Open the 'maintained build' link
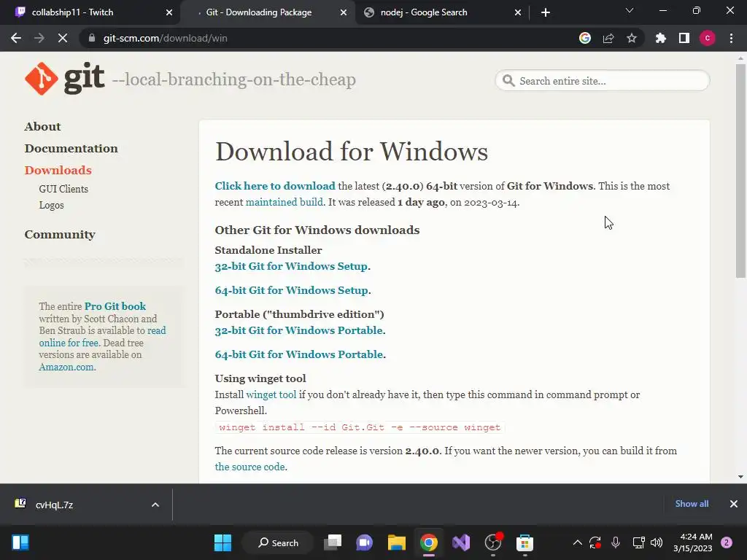Viewport: 747px width, 560px height. point(285,203)
